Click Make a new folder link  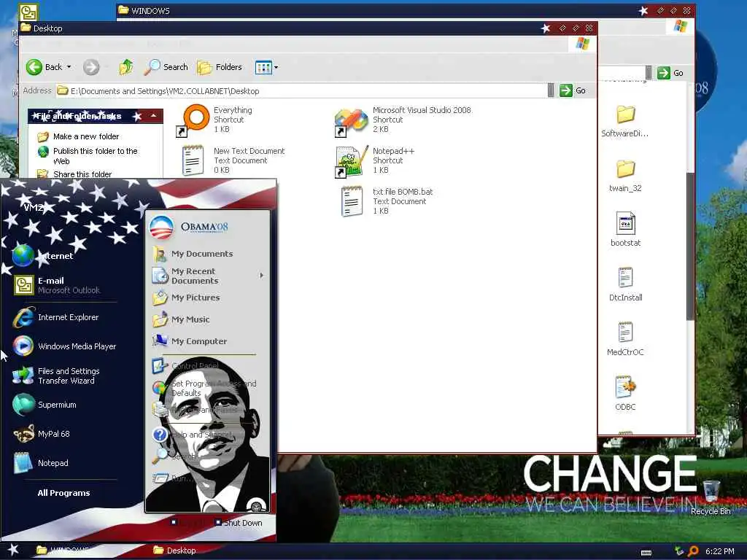[x=86, y=136]
